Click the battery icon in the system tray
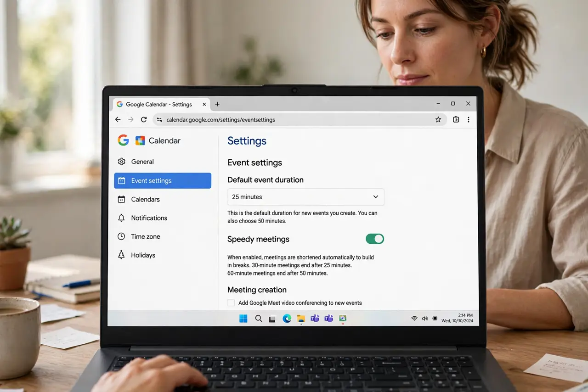Image resolution: width=588 pixels, height=392 pixels. click(x=435, y=318)
